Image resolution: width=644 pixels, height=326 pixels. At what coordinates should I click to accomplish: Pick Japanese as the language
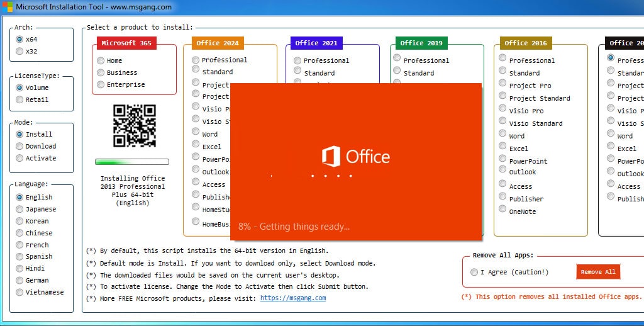pyautogui.click(x=19, y=209)
